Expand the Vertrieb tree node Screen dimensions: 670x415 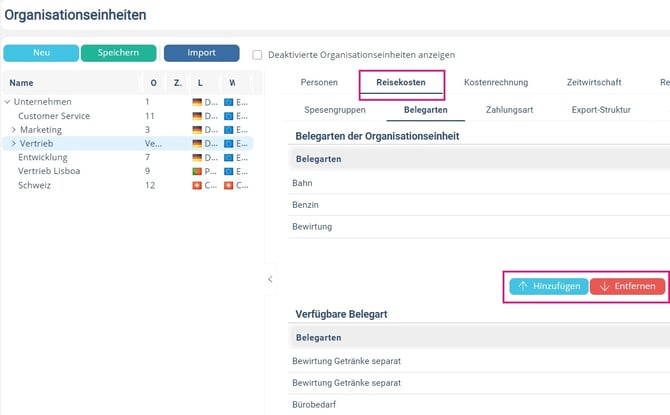[13, 143]
